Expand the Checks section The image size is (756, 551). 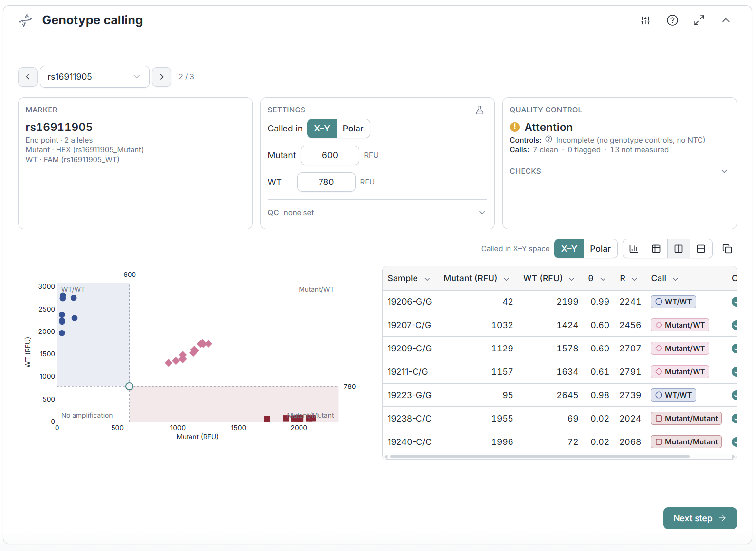pos(619,171)
